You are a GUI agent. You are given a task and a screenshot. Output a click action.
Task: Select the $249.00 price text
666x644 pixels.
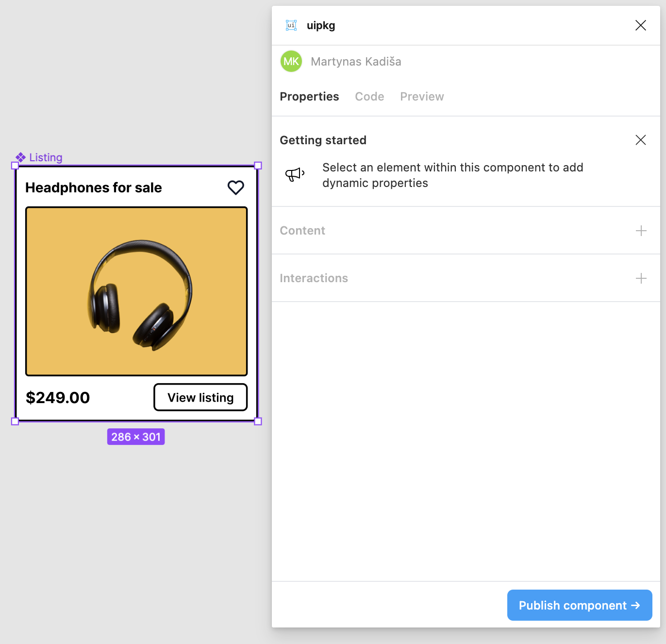click(x=58, y=398)
